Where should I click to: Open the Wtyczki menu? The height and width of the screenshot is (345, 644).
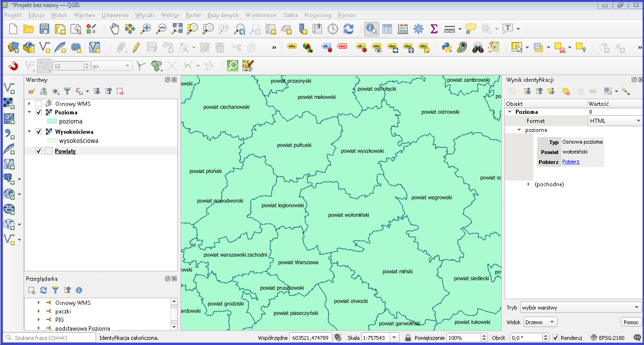(145, 15)
